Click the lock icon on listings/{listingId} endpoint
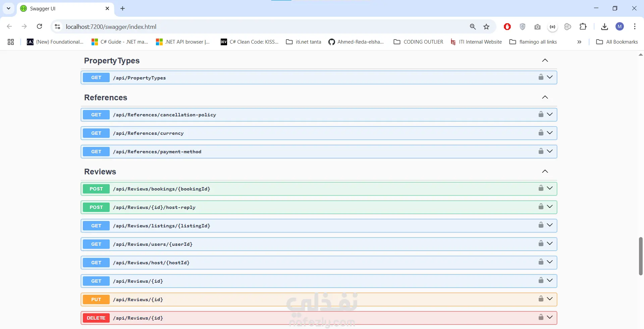The height and width of the screenshot is (329, 644). click(541, 225)
